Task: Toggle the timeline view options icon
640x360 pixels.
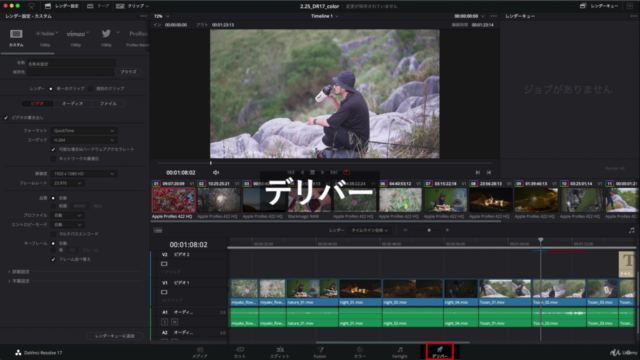Action: coord(158,231)
